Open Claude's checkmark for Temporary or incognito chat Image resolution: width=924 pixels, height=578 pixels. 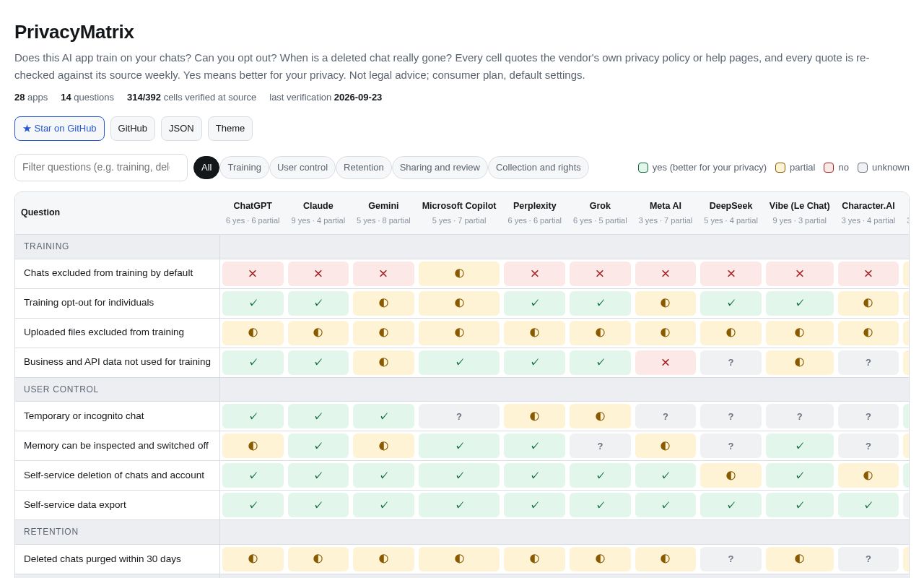[318, 416]
